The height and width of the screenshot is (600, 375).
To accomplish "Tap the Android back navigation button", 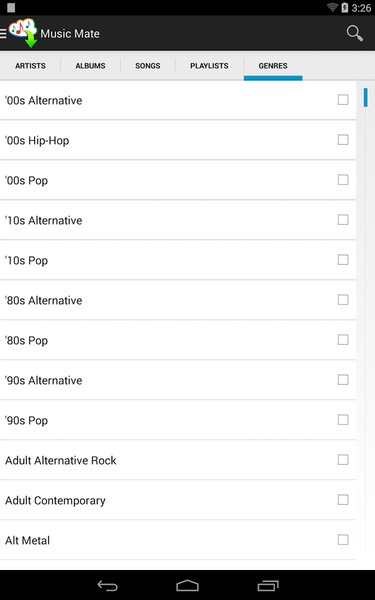I will coord(108,585).
